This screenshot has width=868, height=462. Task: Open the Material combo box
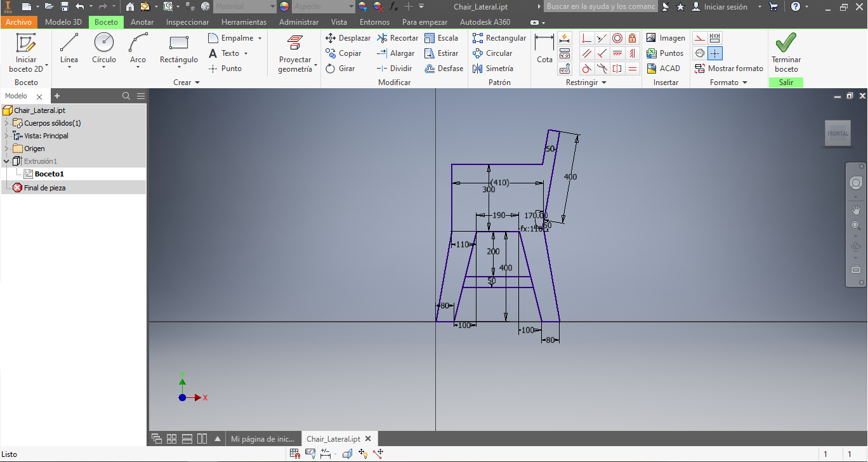point(245,6)
